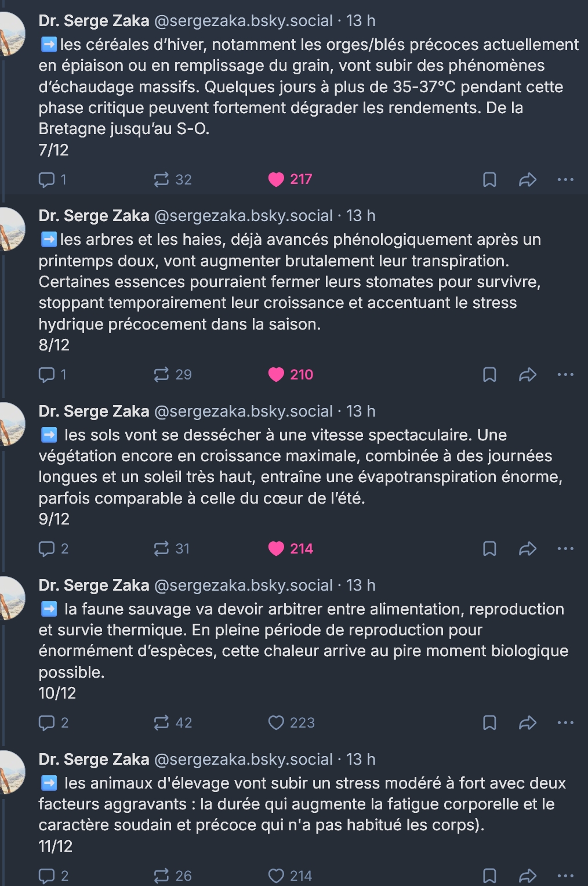Open Dr. Serge Zaka name on the 9/12 post

point(94,411)
